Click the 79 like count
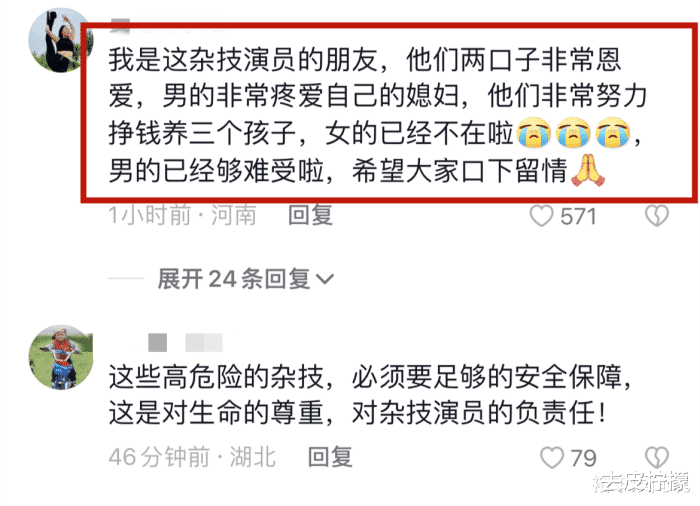 (x=583, y=458)
